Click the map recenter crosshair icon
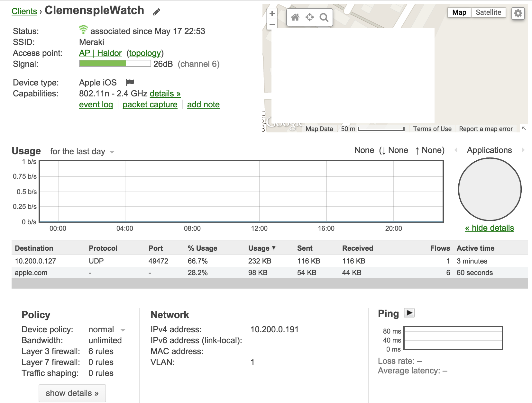Viewport: 532px width, 403px height. click(x=309, y=17)
